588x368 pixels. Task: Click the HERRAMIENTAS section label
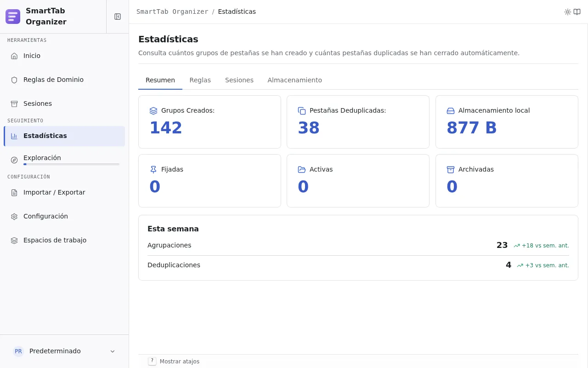pyautogui.click(x=27, y=40)
